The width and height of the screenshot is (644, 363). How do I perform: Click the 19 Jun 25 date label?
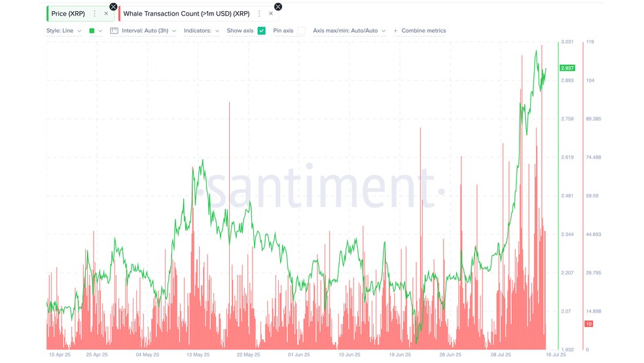(x=400, y=354)
